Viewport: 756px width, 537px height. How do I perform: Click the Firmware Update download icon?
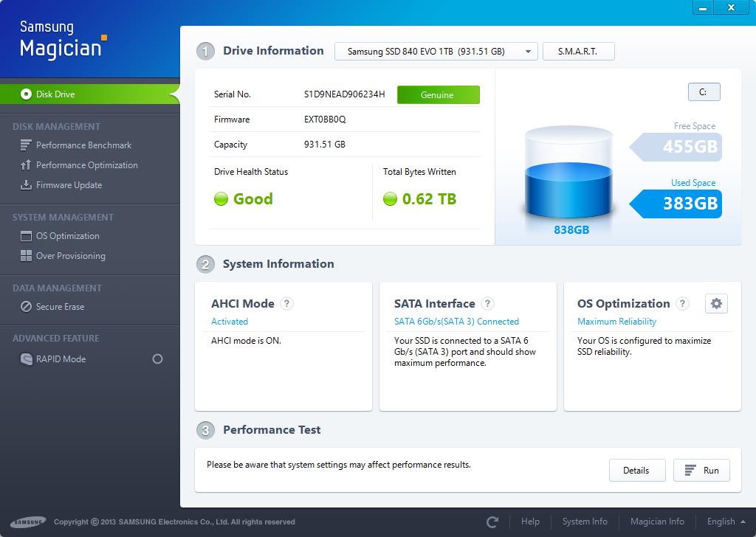point(26,185)
